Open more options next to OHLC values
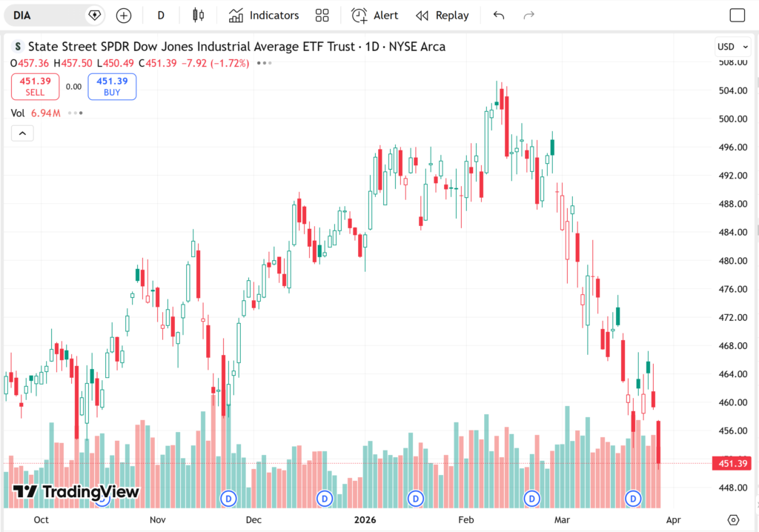Viewport: 759px width, 532px height. pyautogui.click(x=264, y=64)
